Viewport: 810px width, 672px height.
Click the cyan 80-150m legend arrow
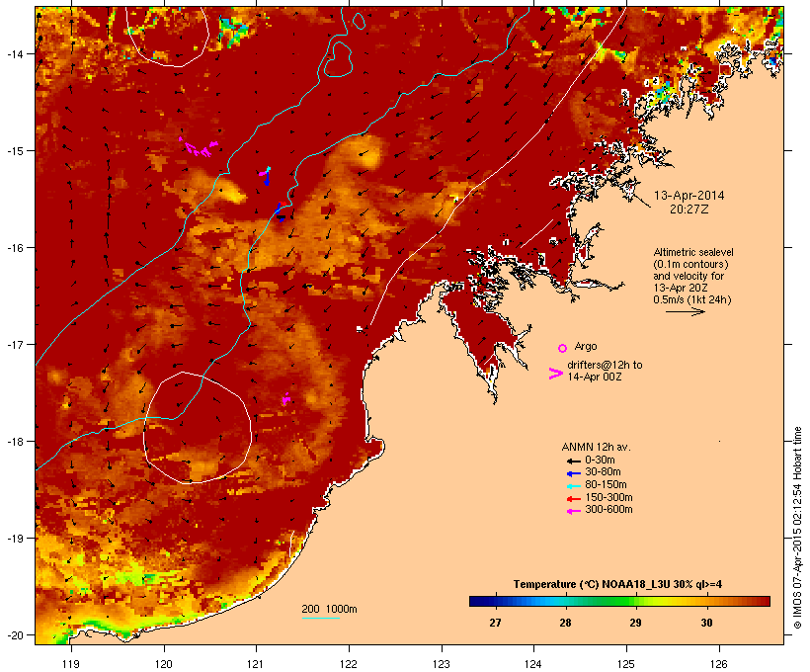(573, 486)
